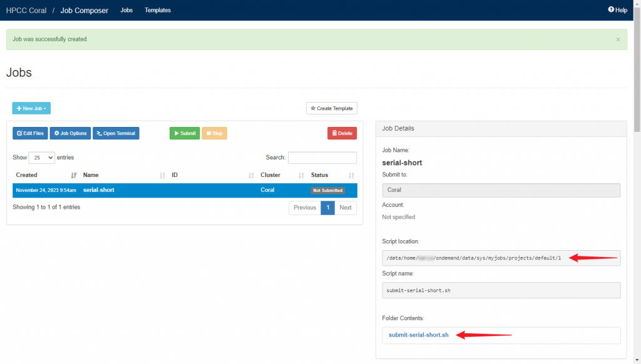Go to the Previous page of jobs
This screenshot has width=641, height=364.
click(304, 207)
